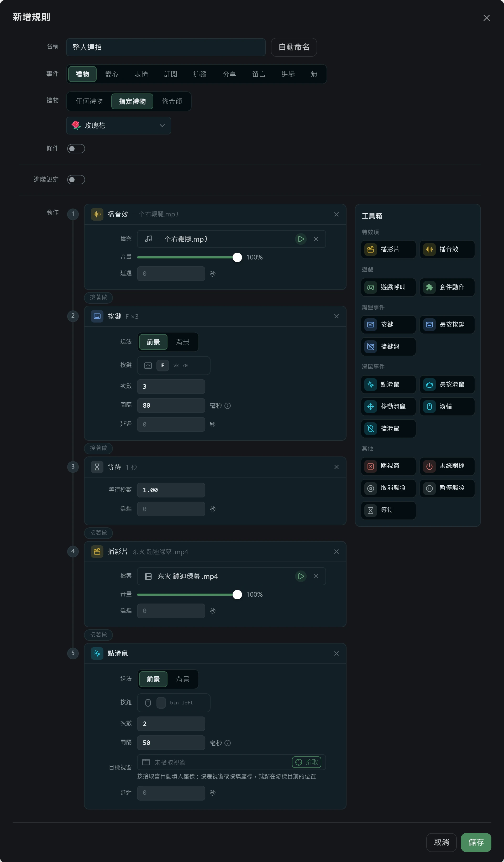Add 滾輪 tool from toolbox

[447, 406]
